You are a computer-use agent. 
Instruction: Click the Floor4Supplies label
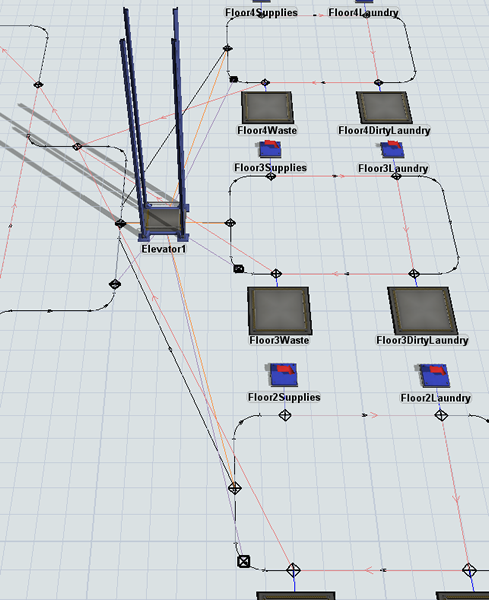pyautogui.click(x=261, y=13)
